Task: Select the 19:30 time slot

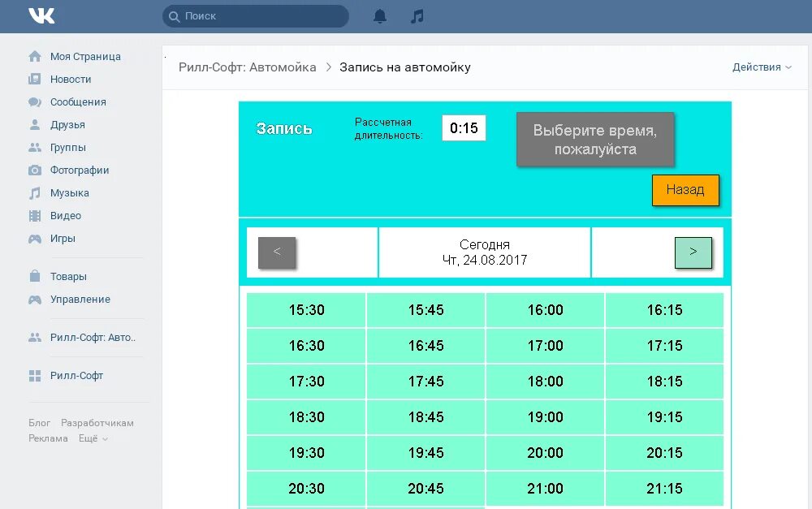Action: click(x=306, y=452)
